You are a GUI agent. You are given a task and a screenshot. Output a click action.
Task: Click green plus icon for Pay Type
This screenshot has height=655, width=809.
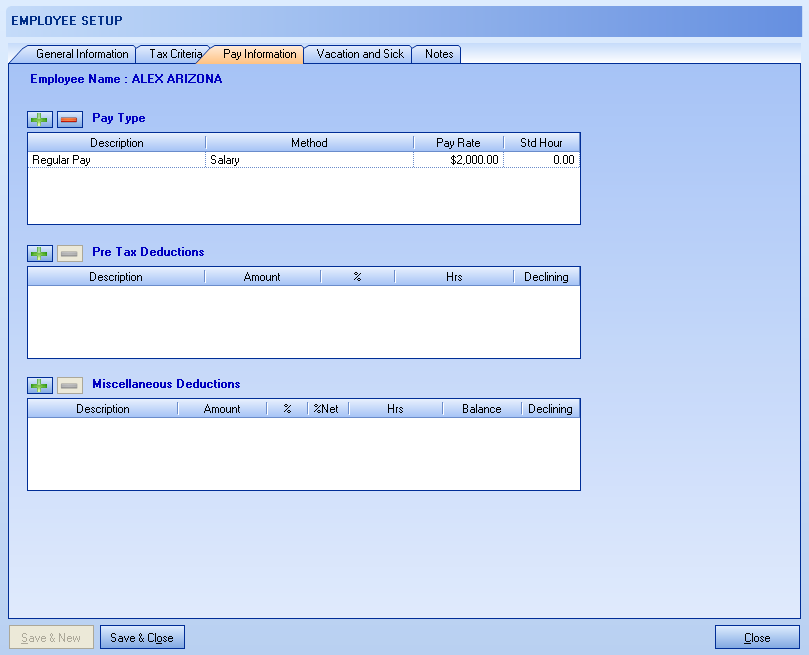point(39,119)
